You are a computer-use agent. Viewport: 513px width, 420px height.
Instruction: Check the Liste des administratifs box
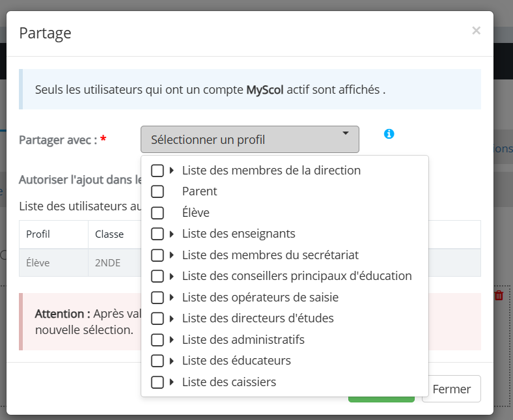click(158, 339)
